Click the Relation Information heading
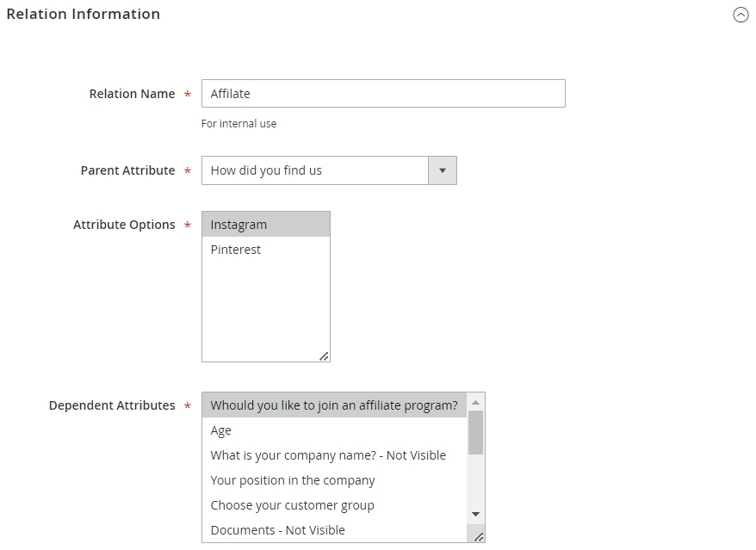Screen dimensions: 756x550 pos(83,14)
